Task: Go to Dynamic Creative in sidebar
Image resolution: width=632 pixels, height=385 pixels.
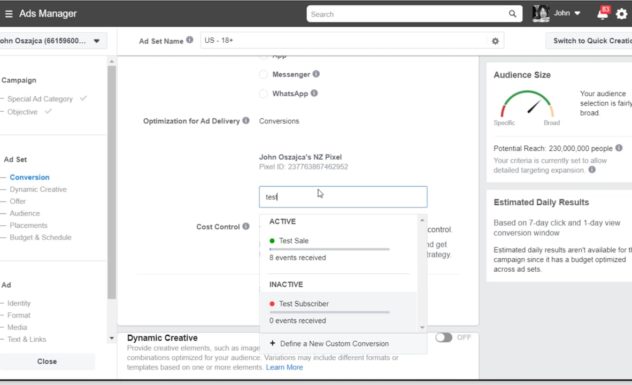Action: click(x=38, y=189)
